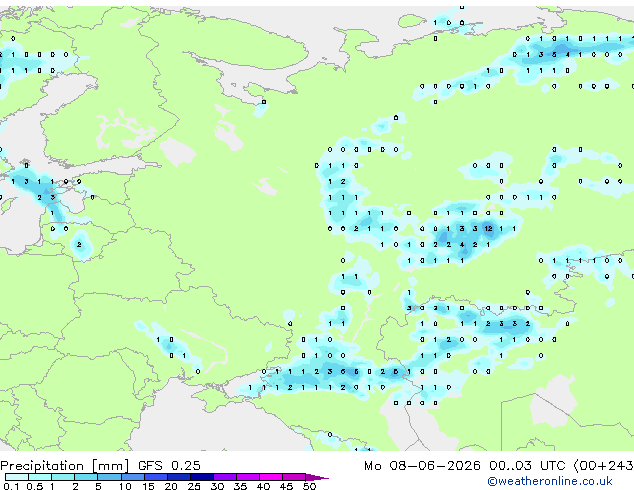Screen dimensions: 634x490
Task: Select the 2–5 mm legend color swatch
Action: click(x=86, y=477)
